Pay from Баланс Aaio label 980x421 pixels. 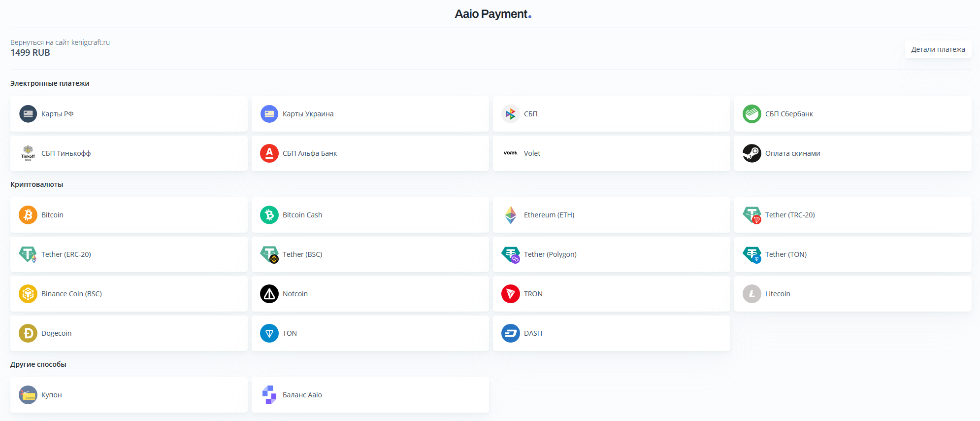302,395
